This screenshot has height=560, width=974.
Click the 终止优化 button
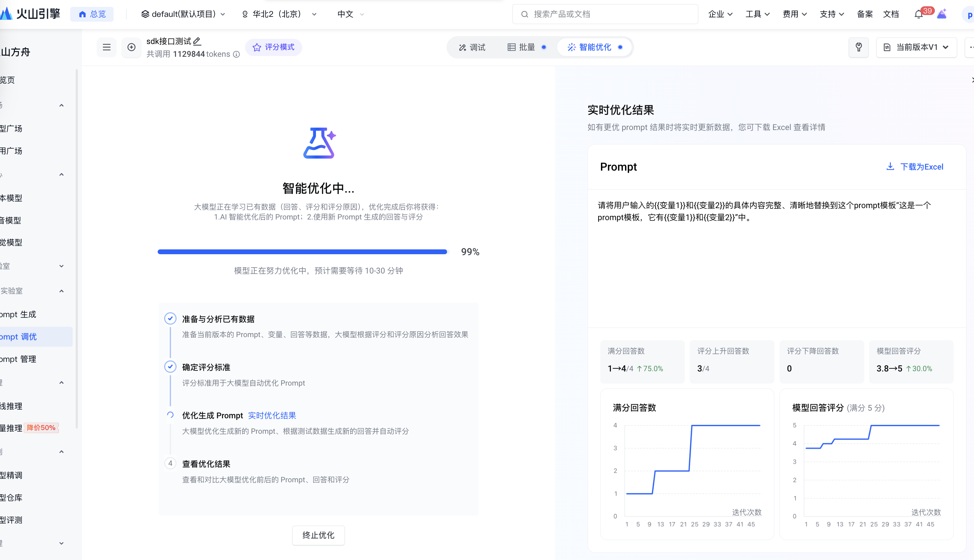tap(318, 535)
